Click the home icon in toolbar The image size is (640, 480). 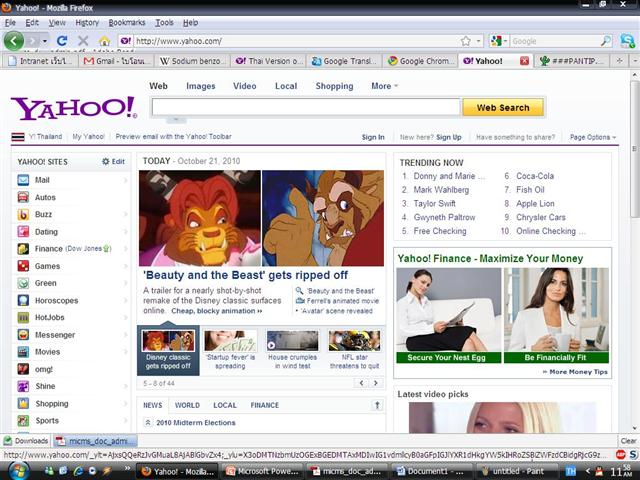coord(104,41)
